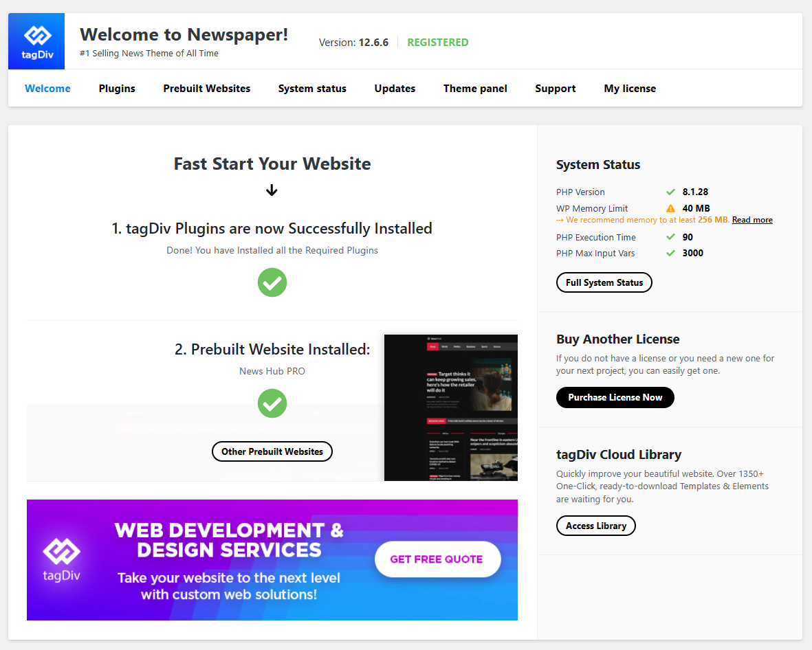
Task: Go to the System status tab
Action: coord(312,89)
